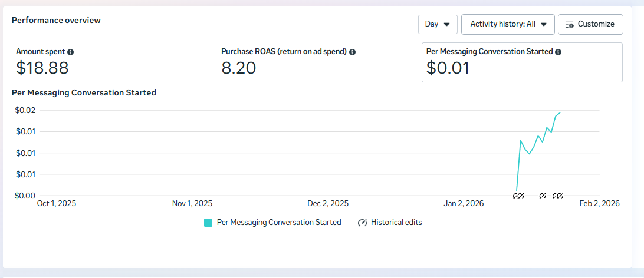Click the Purchase ROAS info icon
644x278 pixels.
[x=352, y=52]
